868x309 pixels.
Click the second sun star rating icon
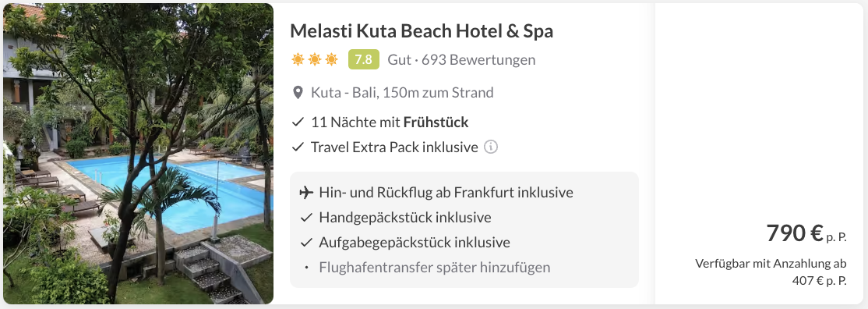[x=315, y=59]
